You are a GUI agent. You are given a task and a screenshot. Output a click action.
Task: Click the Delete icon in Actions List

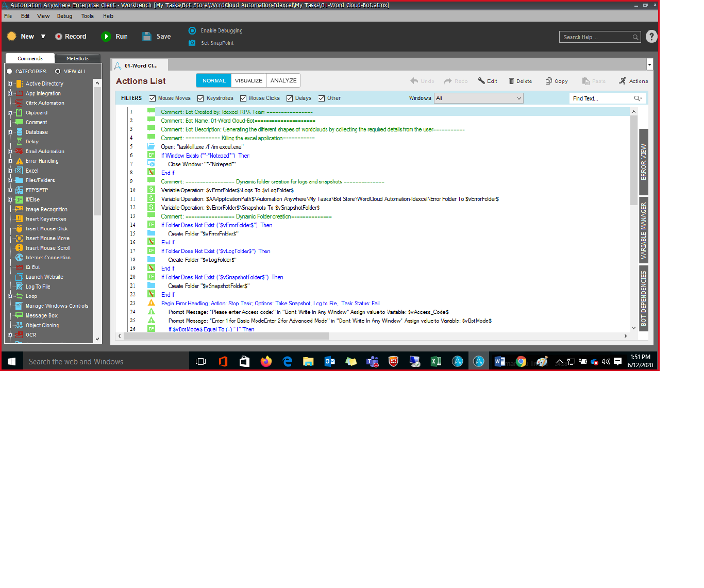(511, 81)
